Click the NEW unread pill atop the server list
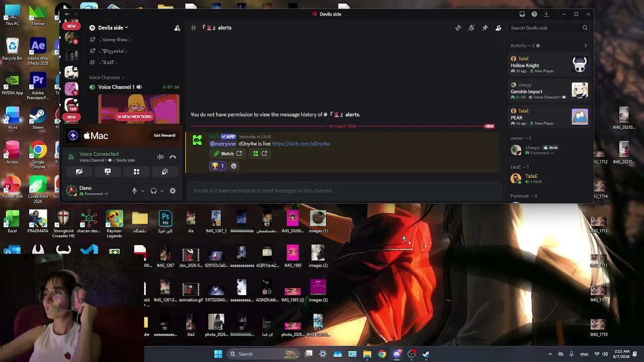The image size is (644, 362). click(71, 26)
